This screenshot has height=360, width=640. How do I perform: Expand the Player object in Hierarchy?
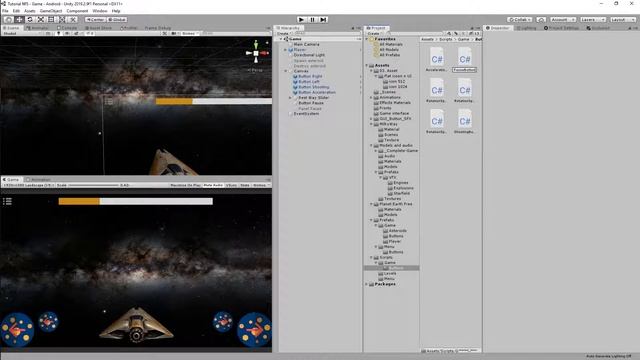coord(285,50)
